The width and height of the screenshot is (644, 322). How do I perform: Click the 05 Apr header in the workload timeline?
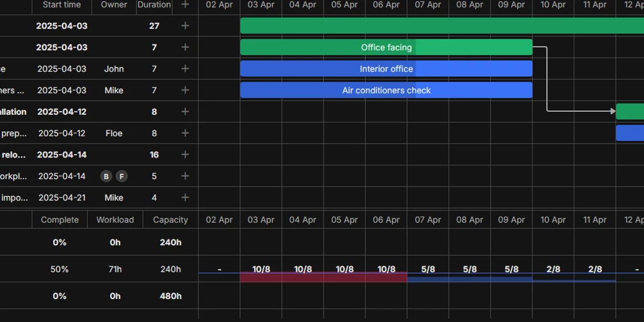point(344,220)
